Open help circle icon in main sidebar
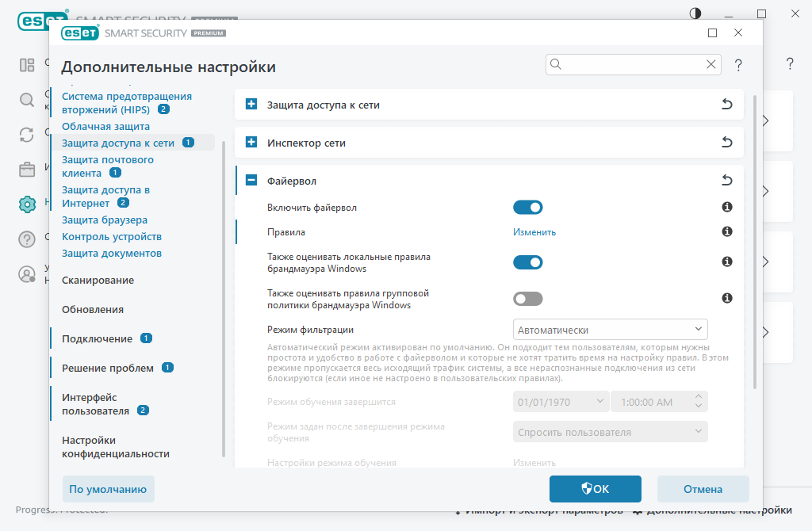812x531 pixels. (27, 239)
